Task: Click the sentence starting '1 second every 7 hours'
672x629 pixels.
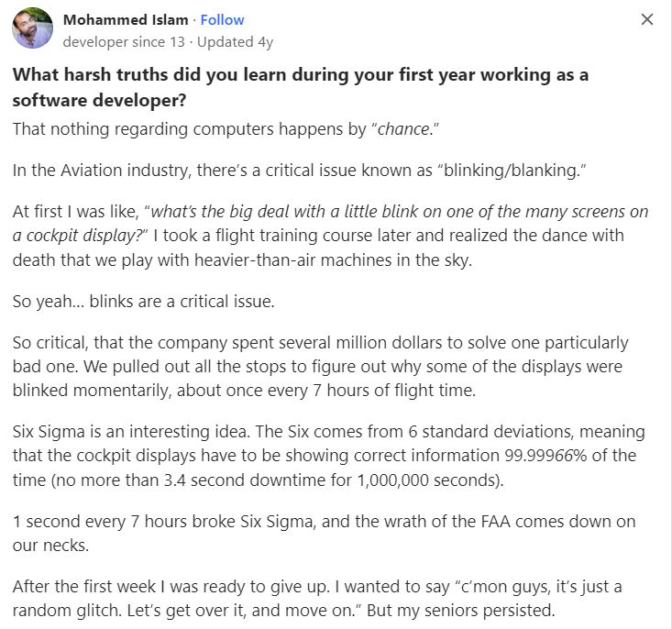Action: coord(324,534)
